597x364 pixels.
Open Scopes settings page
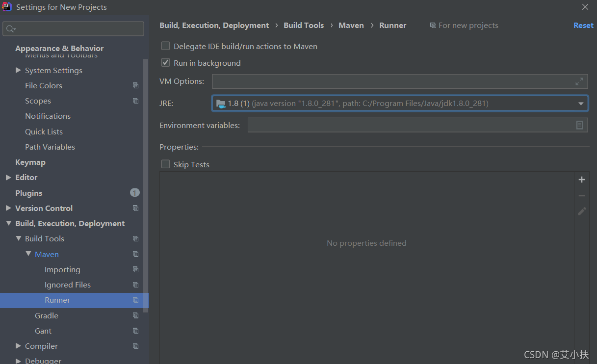coord(38,101)
